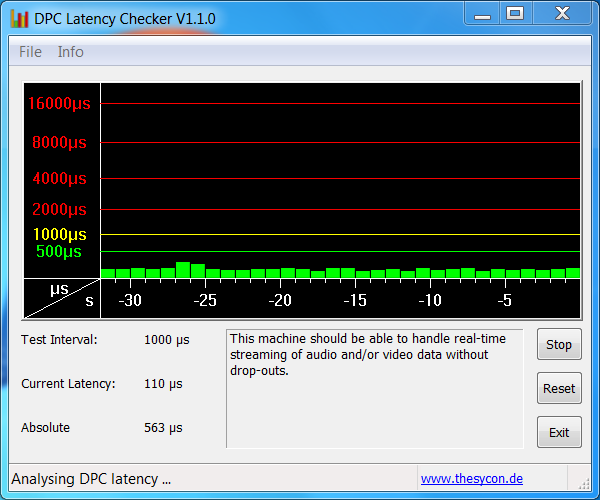Click the Analysing DPC latency status text
Image resolution: width=600 pixels, height=500 pixels.
91,479
